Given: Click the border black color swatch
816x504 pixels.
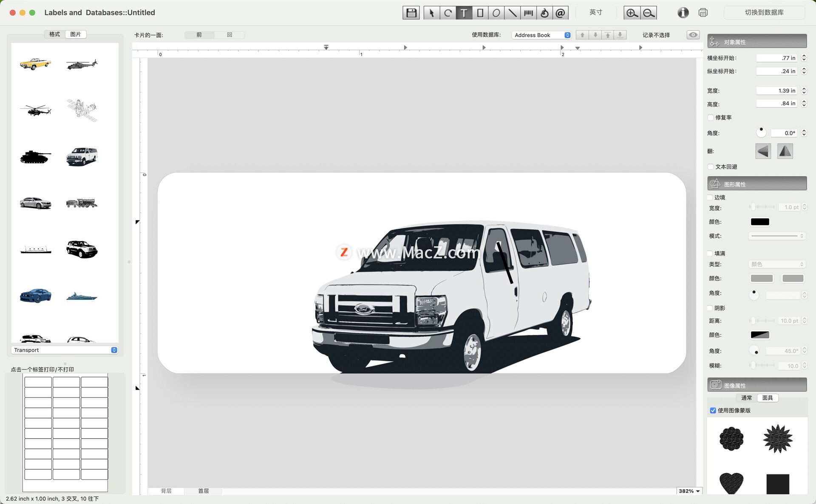Looking at the screenshot, I should 760,222.
